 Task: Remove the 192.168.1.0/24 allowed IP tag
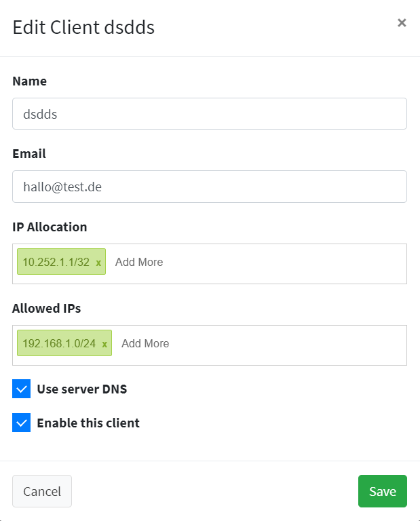pyautogui.click(x=104, y=344)
